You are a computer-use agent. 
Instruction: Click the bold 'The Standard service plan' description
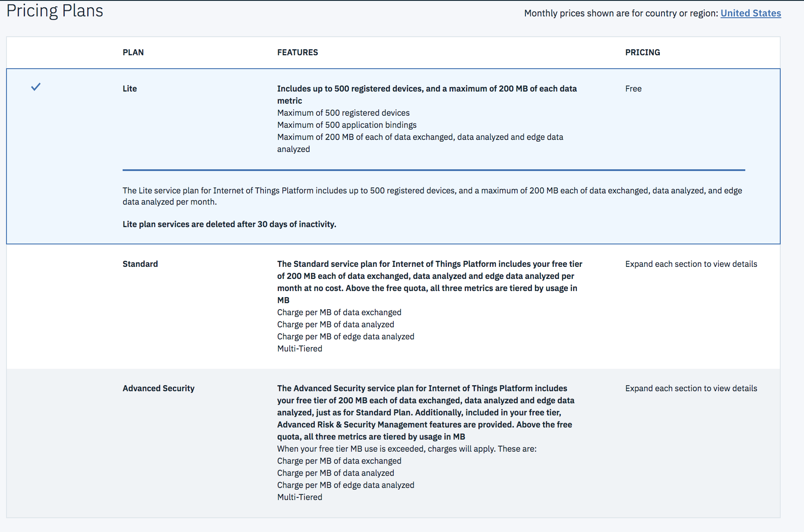[430, 282]
